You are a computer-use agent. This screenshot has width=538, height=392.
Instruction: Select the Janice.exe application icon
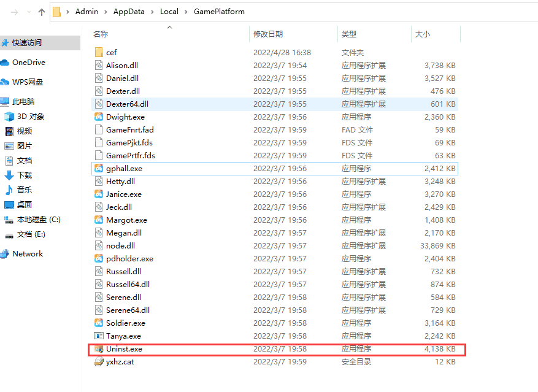[98, 194]
